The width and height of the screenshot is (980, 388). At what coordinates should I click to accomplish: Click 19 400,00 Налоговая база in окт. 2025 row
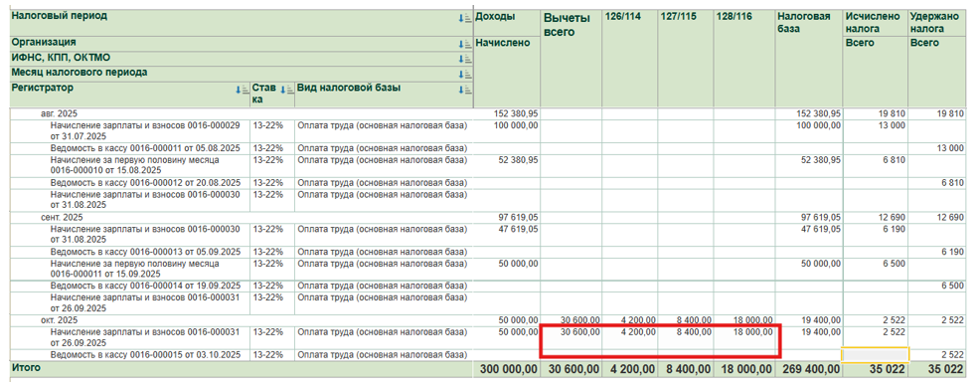click(x=821, y=320)
